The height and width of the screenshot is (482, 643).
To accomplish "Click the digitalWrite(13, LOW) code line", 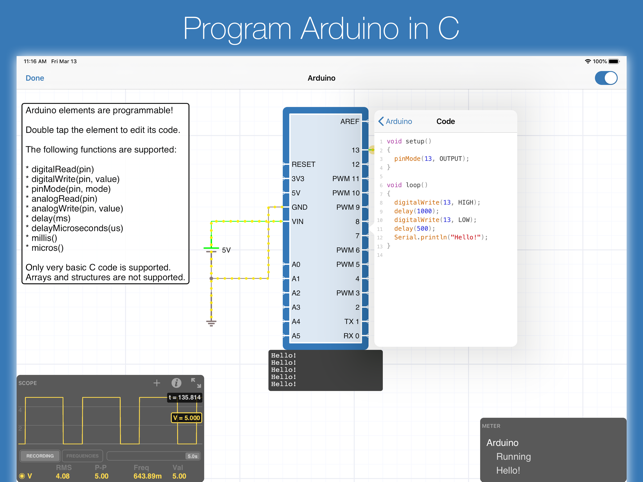I will [x=435, y=220].
